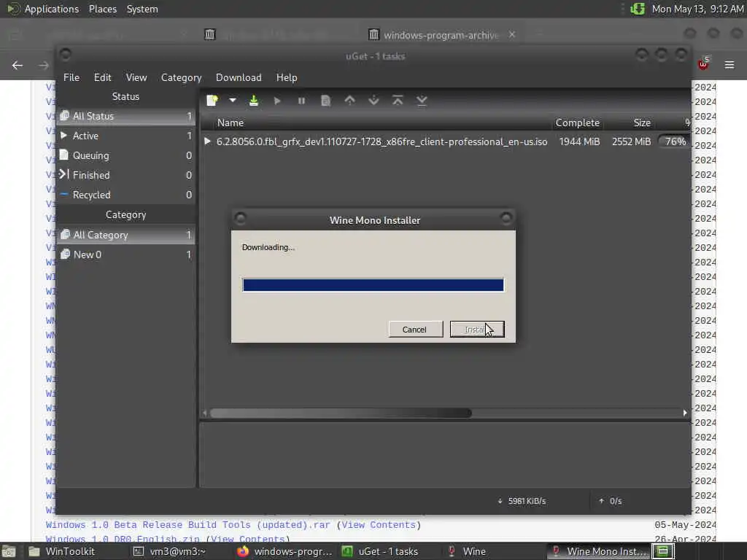Image resolution: width=747 pixels, height=560 pixels.
Task: Click the Status panel header
Action: point(125,96)
